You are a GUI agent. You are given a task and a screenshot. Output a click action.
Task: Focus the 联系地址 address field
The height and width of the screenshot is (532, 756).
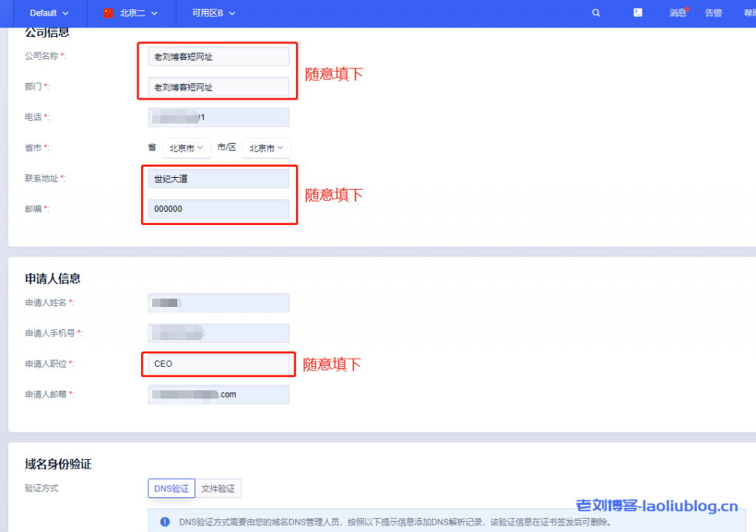(219, 179)
